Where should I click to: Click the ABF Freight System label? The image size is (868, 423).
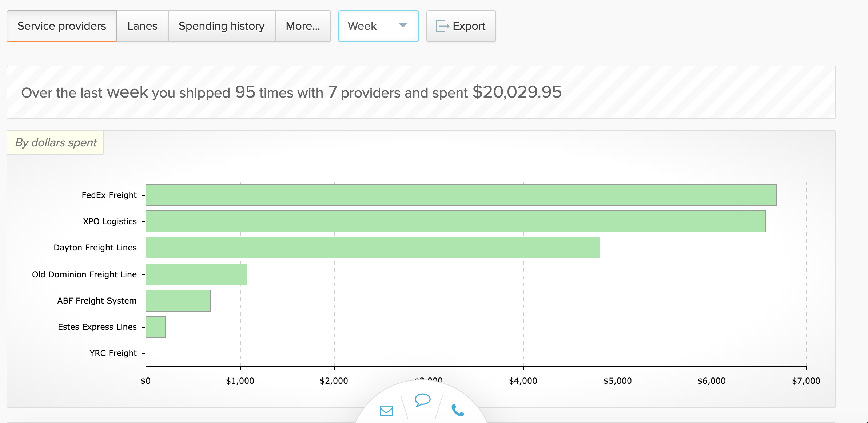pos(97,301)
